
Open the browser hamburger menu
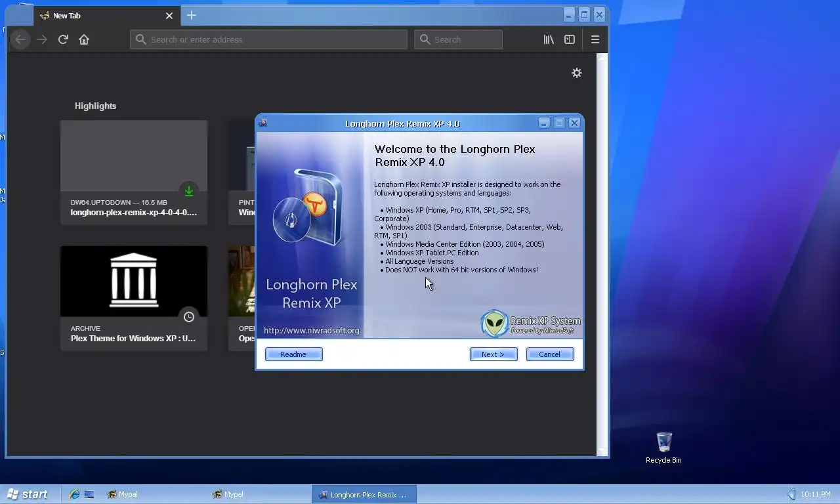(595, 39)
